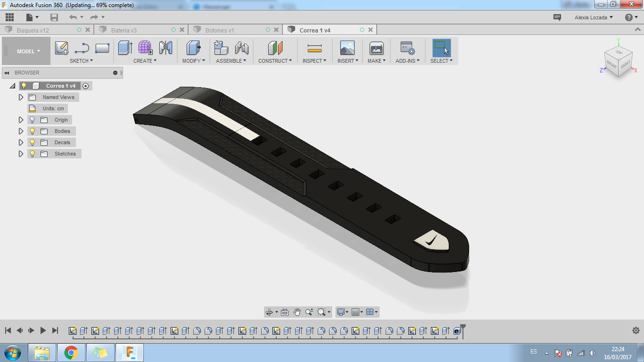Screen dimensions: 644x362
Task: Click the Zoom navigation tool
Action: [309, 312]
